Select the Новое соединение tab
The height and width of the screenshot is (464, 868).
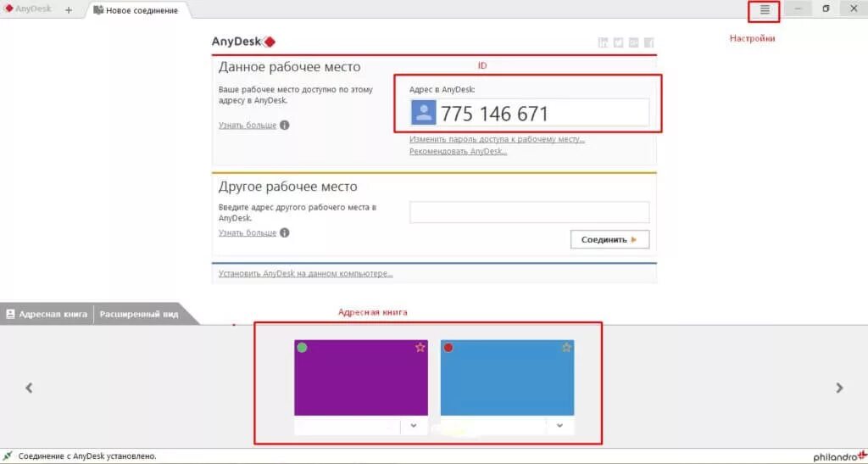pos(136,10)
